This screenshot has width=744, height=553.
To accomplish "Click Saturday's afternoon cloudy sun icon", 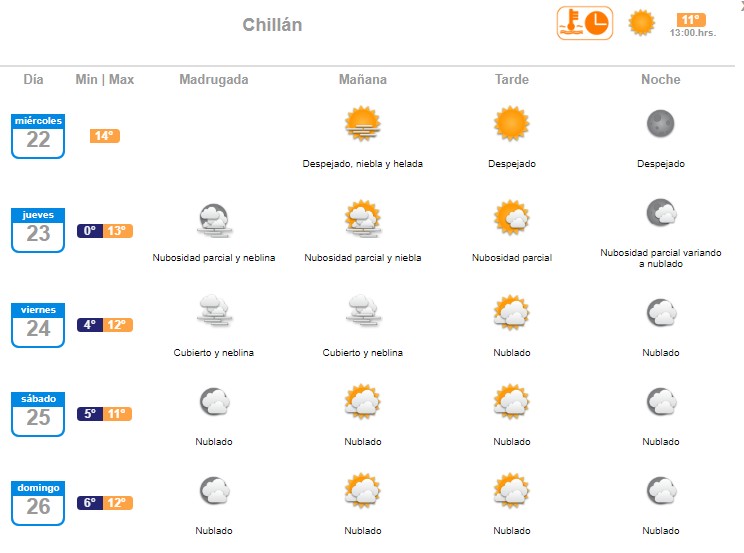I will [x=511, y=402].
